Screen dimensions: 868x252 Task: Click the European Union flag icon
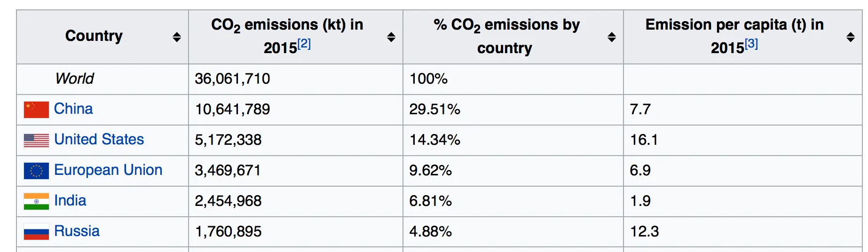click(36, 171)
